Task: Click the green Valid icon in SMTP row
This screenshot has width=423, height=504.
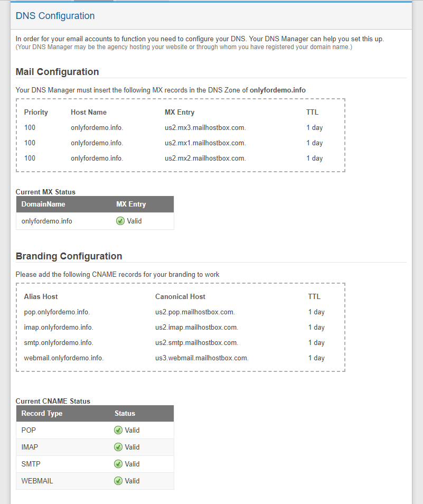Action: click(x=118, y=464)
